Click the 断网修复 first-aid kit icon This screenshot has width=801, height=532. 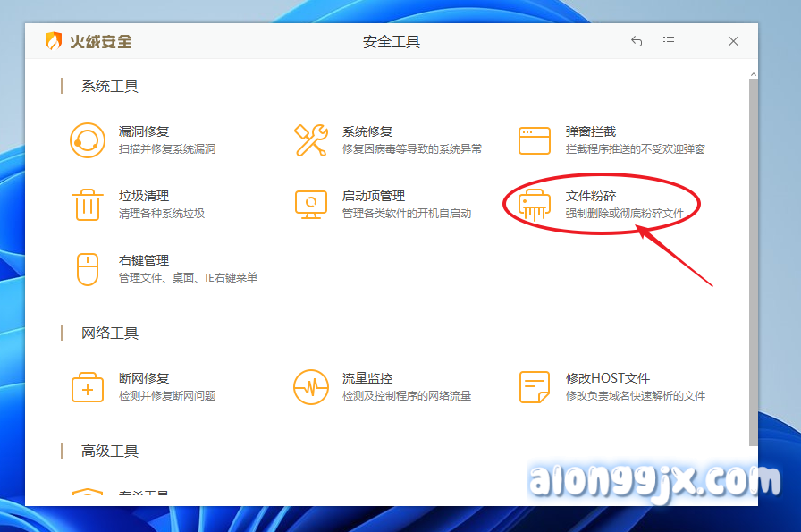point(88,387)
